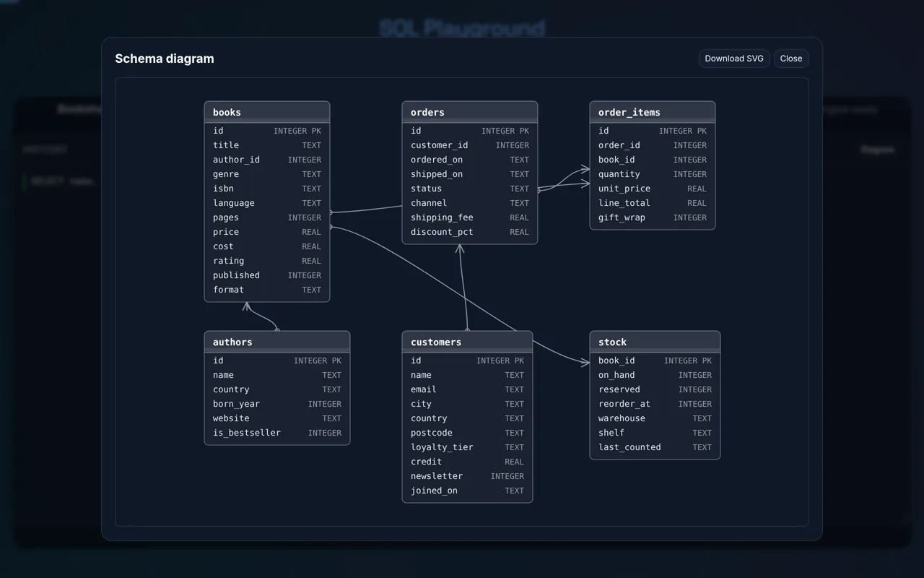Click the is_bestseller column row
The image size is (924, 578).
click(x=277, y=433)
